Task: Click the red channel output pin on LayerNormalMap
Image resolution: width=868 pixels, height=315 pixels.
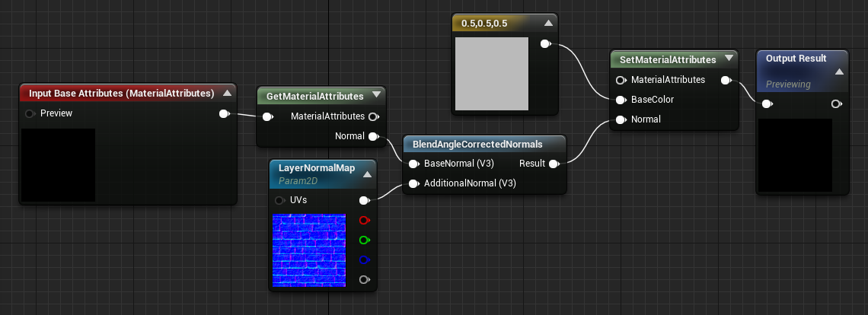Action: point(364,221)
